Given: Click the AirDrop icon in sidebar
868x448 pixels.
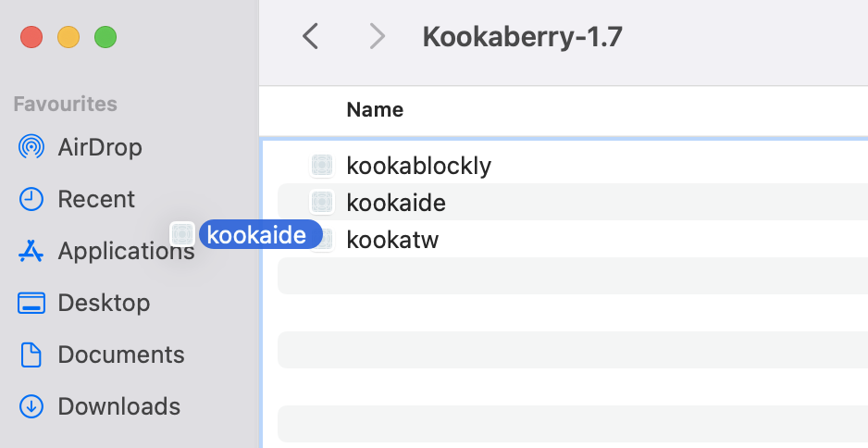Looking at the screenshot, I should click(31, 147).
